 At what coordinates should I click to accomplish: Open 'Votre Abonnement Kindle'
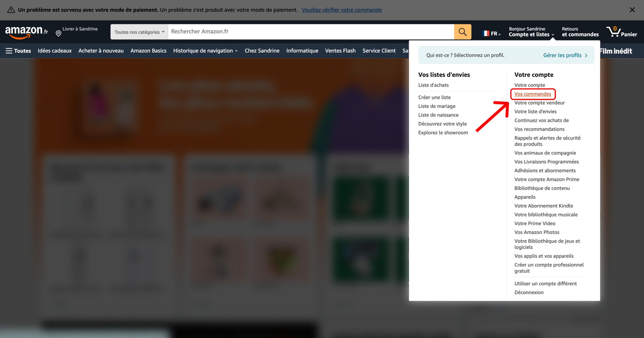tap(544, 206)
